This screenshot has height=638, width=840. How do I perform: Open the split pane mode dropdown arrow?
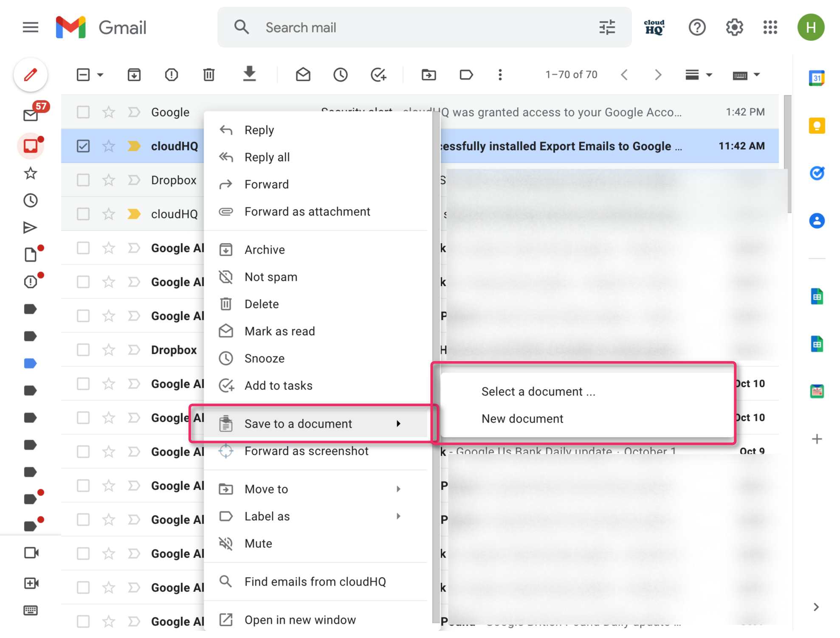click(x=709, y=75)
